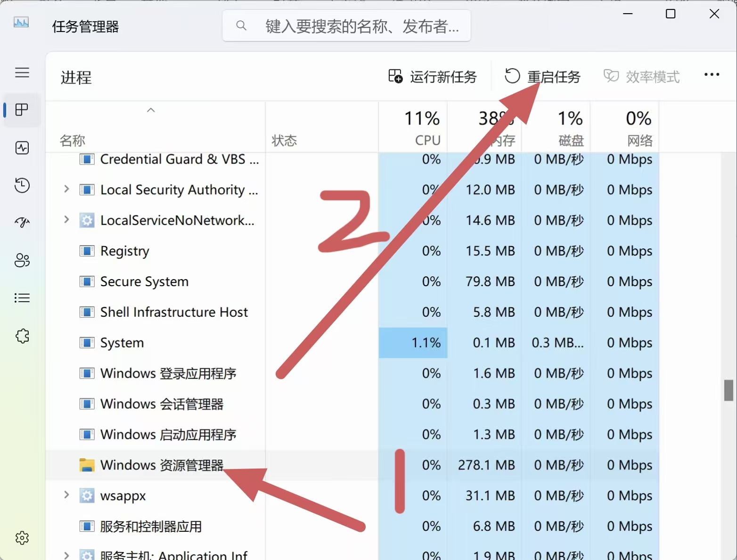
Task: Click the 278.1 MB memory value
Action: point(486,465)
